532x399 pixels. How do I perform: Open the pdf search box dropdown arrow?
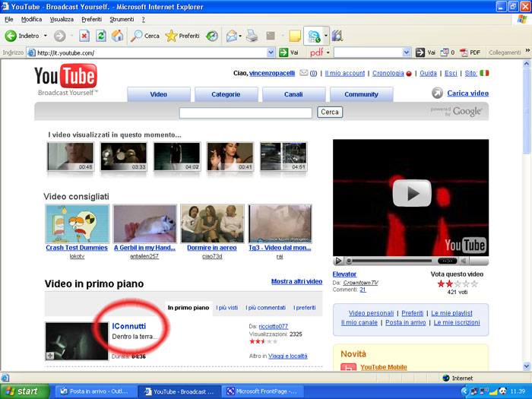coord(406,52)
